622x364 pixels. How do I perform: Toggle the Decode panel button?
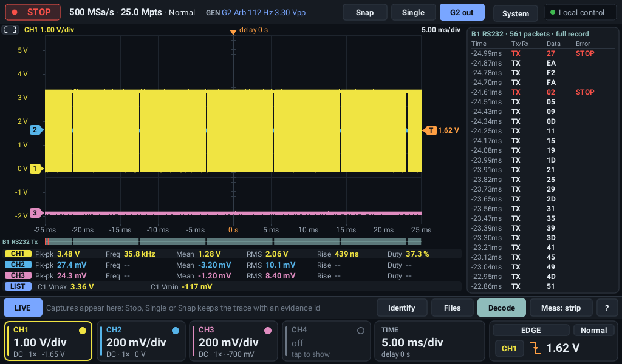click(x=501, y=308)
